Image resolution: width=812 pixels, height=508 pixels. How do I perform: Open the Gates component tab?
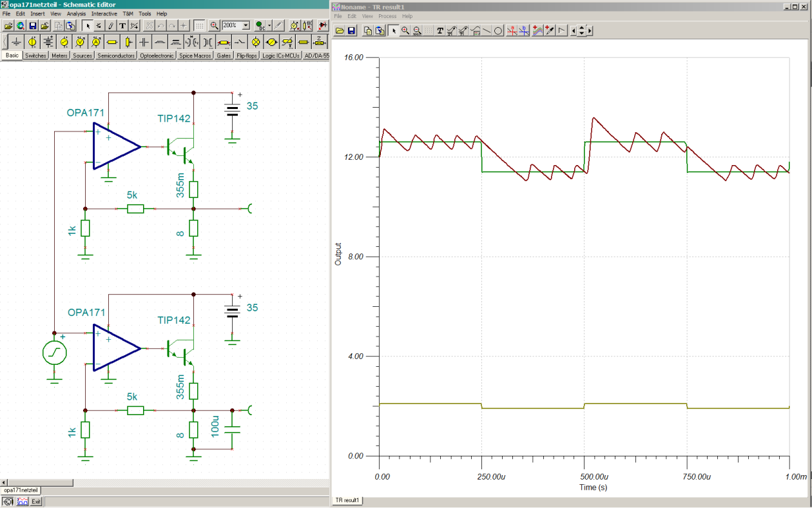[x=224, y=56]
